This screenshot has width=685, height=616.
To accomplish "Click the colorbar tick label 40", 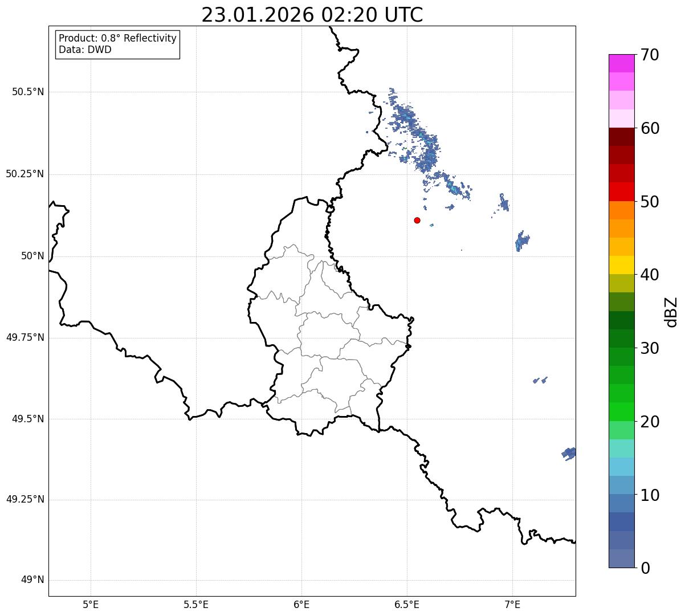I will 650,275.
